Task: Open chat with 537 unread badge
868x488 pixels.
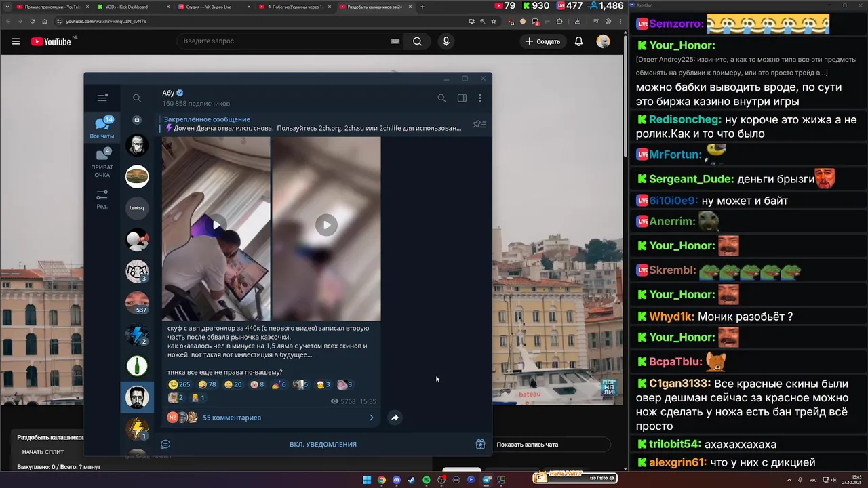Action: click(x=137, y=303)
